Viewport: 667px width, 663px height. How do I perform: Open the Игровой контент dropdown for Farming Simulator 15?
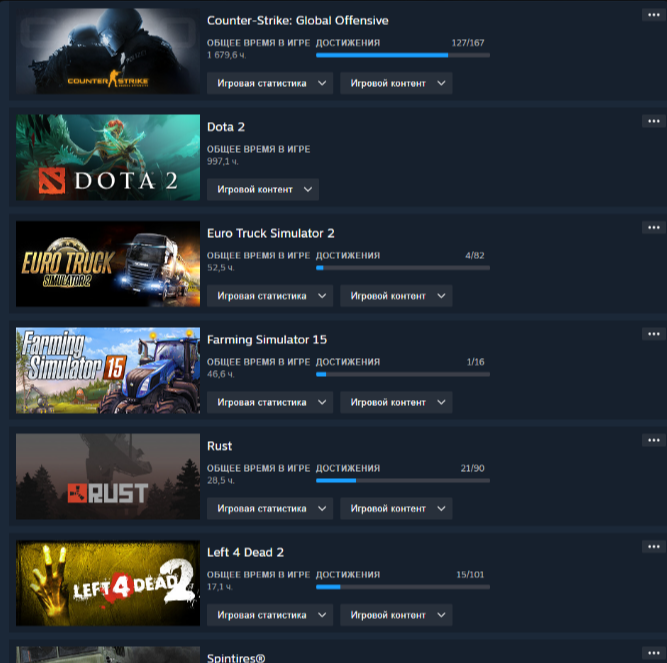coord(396,402)
